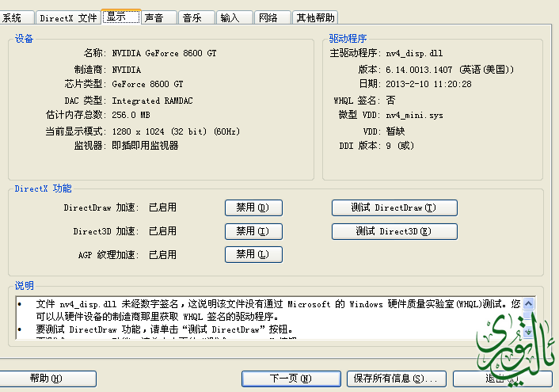
Task: Open the 其他帮助 tab
Action: pos(315,18)
